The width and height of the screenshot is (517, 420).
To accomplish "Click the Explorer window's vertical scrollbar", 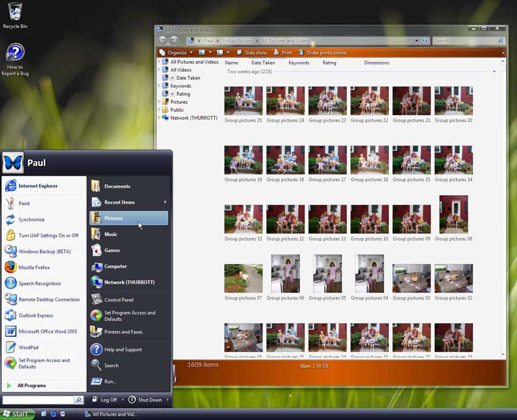I will pos(503,201).
